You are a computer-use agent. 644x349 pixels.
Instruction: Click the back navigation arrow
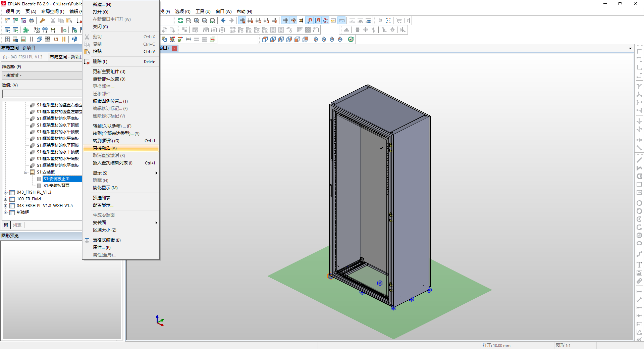click(223, 20)
